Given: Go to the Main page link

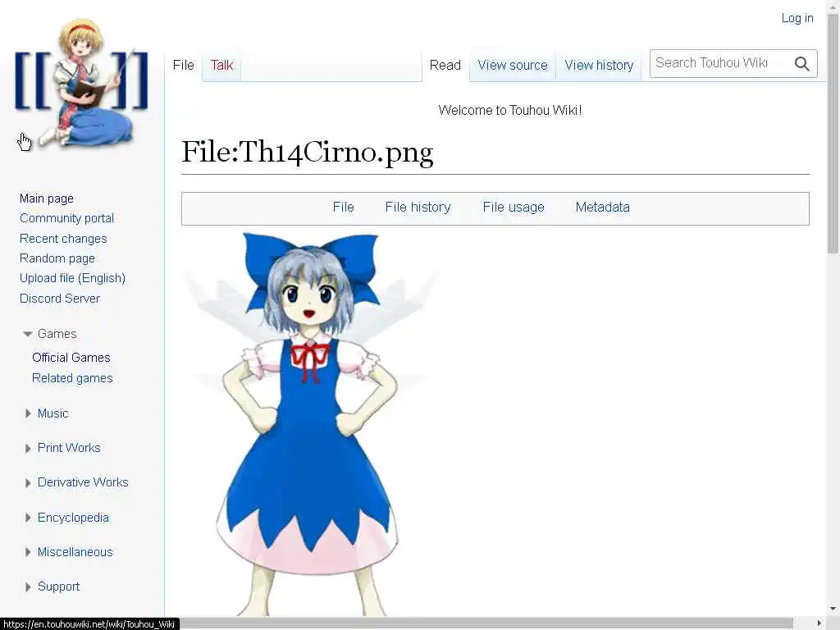Looking at the screenshot, I should coord(47,199).
